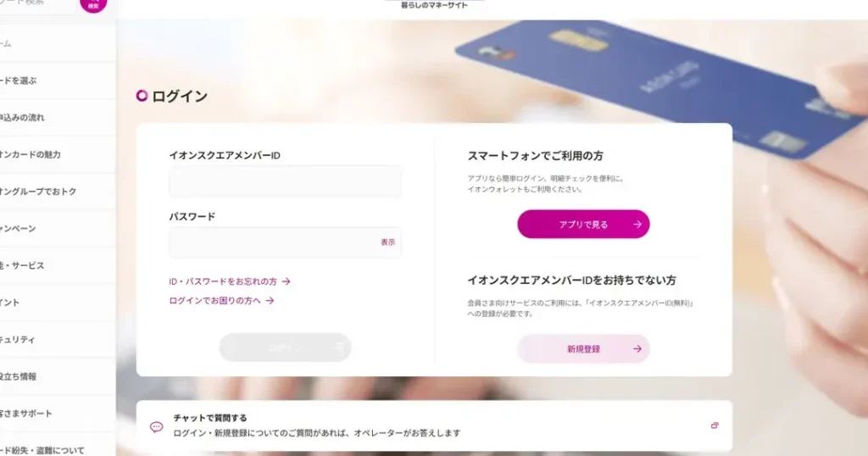Open the chat speech-bubble icon

(x=157, y=426)
